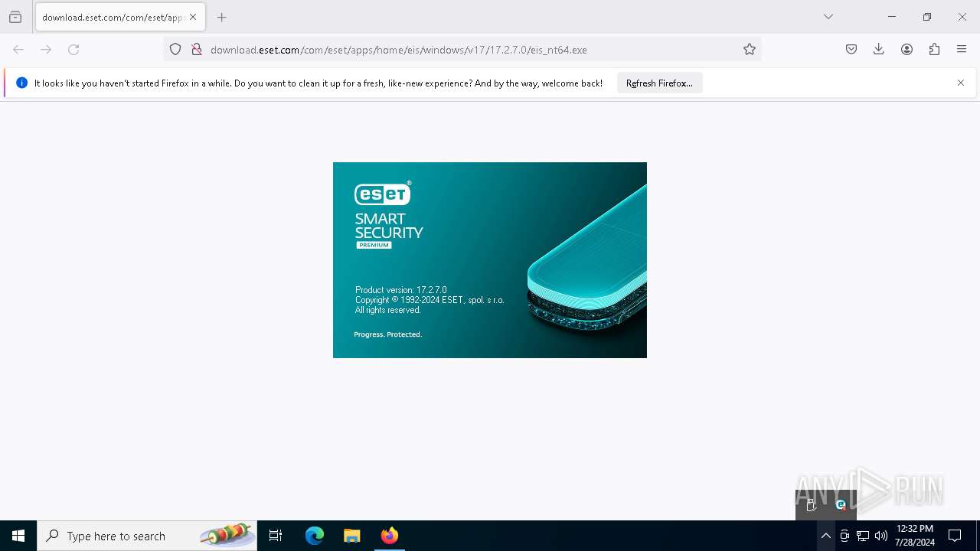View site connection security information
This screenshot has width=980, height=551.
197,50
